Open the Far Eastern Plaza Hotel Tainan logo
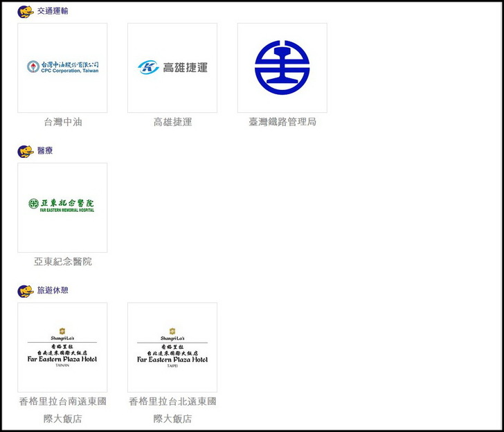The height and width of the screenshot is (432, 504). point(62,348)
